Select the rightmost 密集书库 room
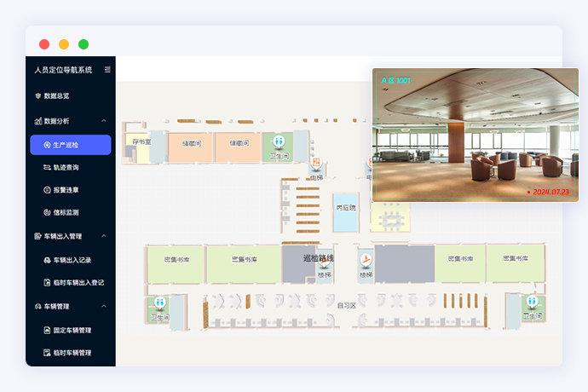 point(516,263)
